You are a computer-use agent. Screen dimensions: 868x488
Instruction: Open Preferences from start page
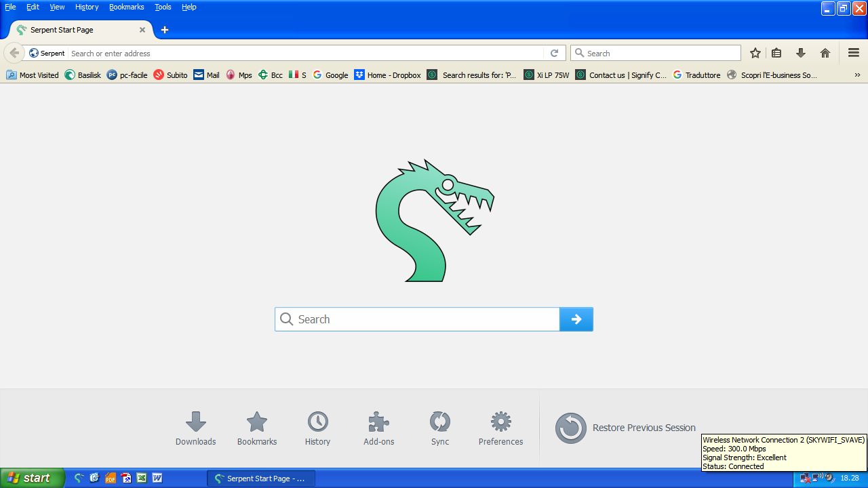coord(501,428)
